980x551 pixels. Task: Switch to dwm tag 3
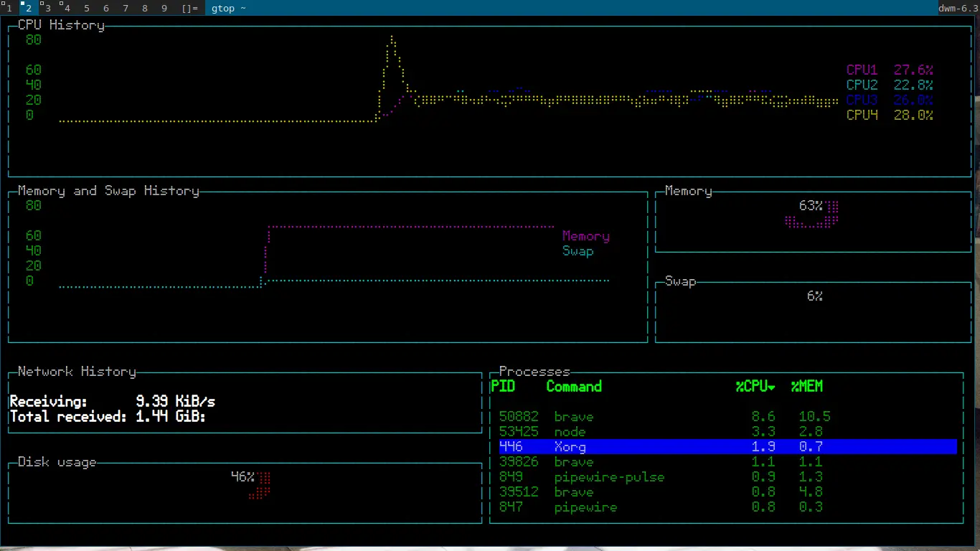click(x=47, y=8)
